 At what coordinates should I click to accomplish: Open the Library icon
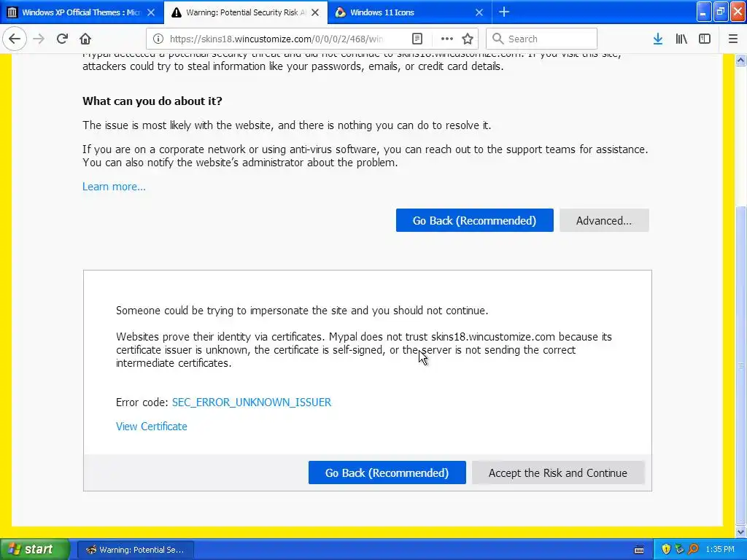pos(681,39)
